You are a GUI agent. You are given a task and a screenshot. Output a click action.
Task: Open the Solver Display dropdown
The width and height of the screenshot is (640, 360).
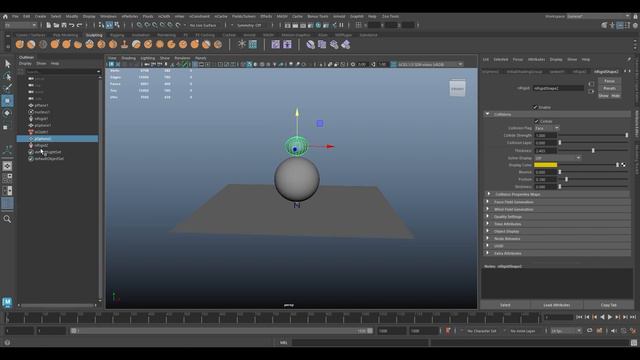pos(557,158)
